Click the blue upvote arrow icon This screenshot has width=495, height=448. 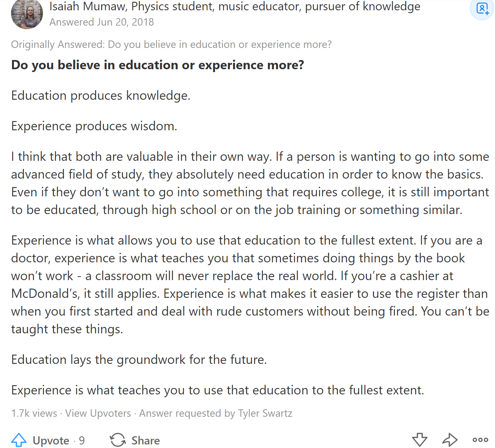tap(19, 440)
